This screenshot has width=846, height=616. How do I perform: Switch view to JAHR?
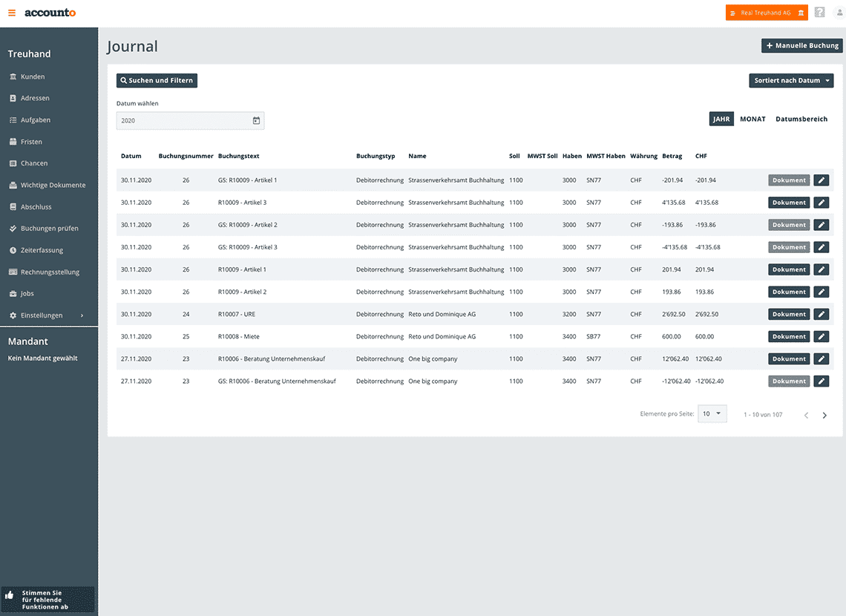pyautogui.click(x=721, y=119)
